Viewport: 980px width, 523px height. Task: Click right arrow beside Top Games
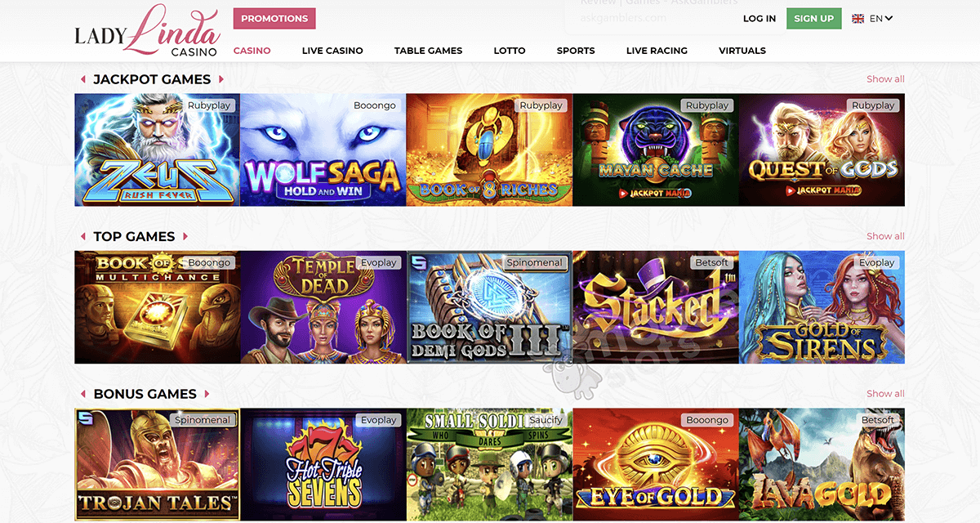[185, 236]
